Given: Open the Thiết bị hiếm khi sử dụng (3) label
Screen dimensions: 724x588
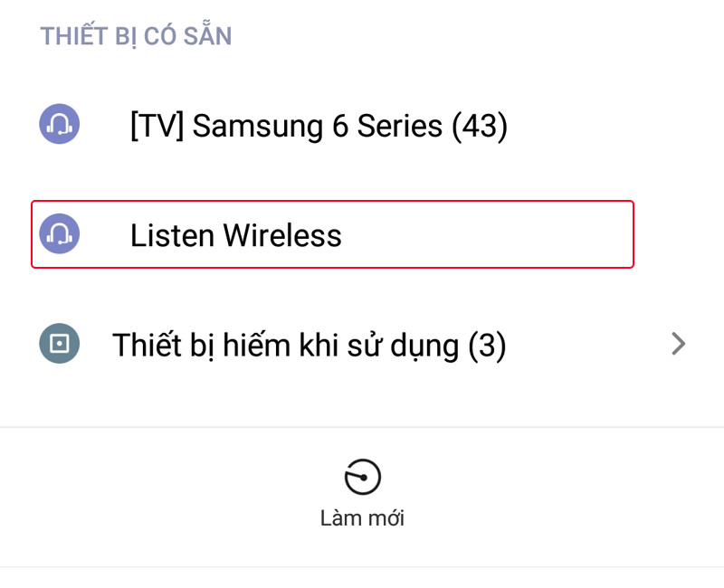Looking at the screenshot, I should (309, 345).
